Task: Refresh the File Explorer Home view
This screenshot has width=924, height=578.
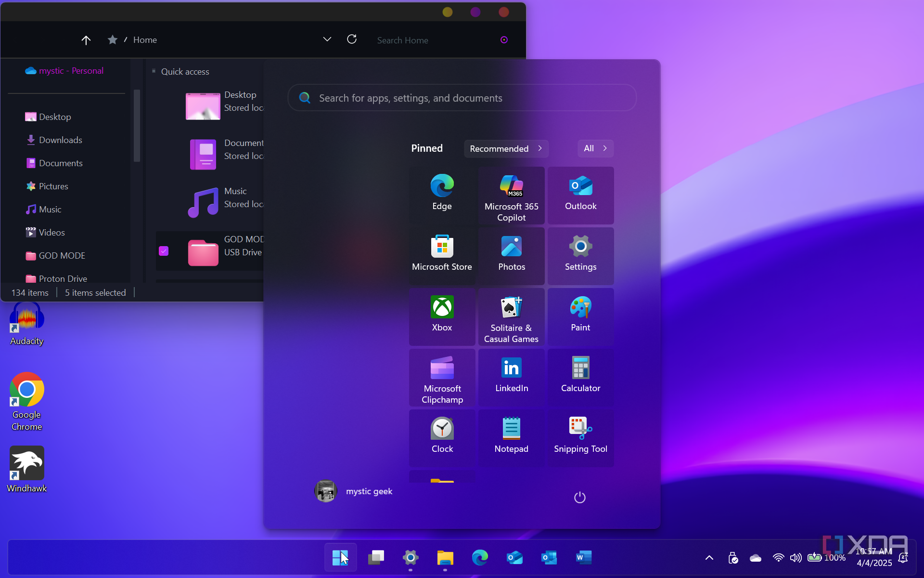Action: pyautogui.click(x=352, y=39)
